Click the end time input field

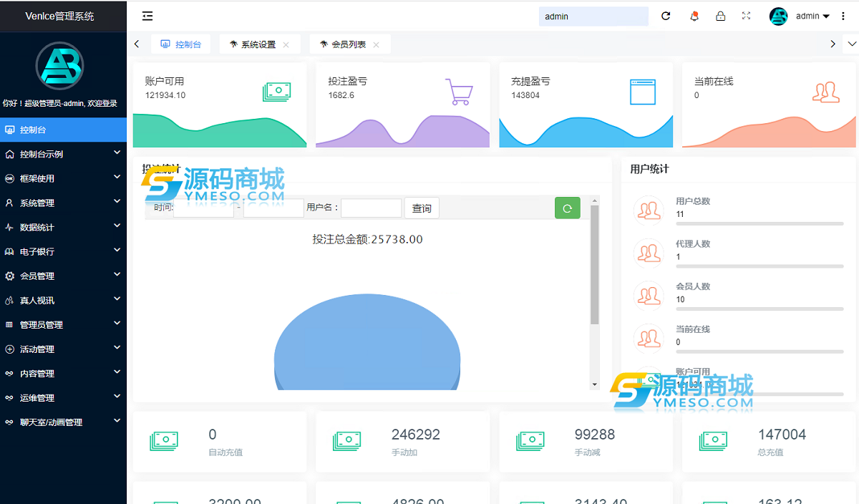[273, 208]
